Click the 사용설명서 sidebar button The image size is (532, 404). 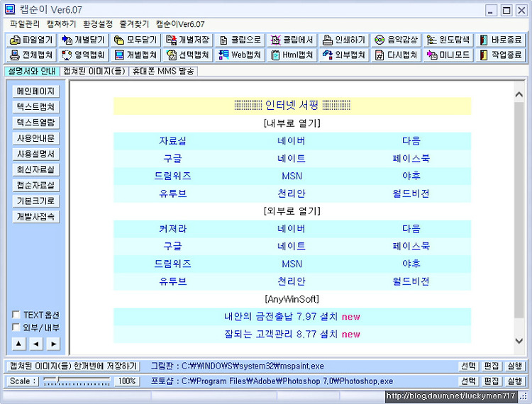tap(35, 154)
